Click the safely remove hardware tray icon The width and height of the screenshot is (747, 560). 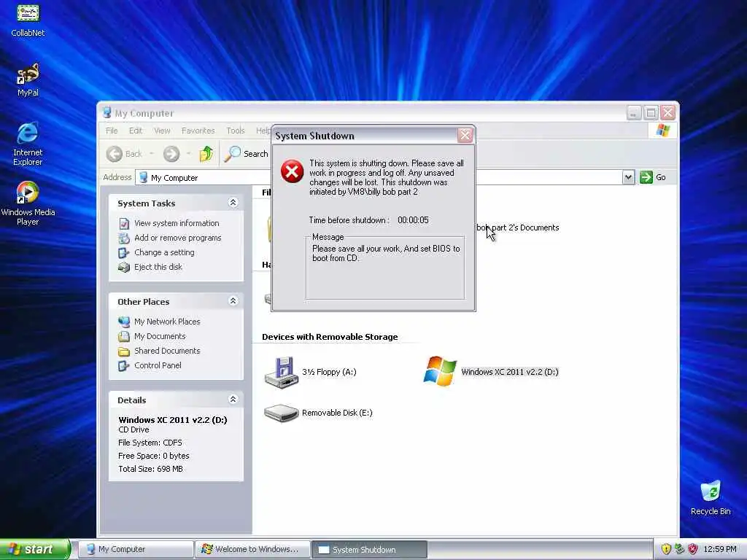(x=679, y=549)
